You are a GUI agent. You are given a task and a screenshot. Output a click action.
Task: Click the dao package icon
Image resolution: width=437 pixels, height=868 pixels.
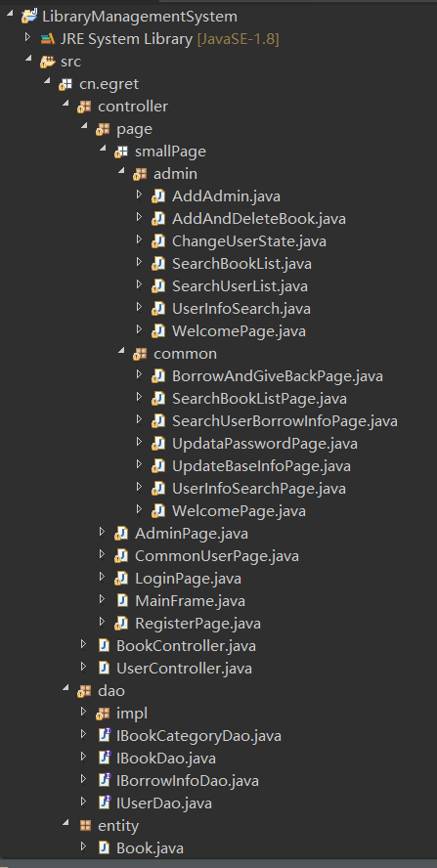[84, 691]
